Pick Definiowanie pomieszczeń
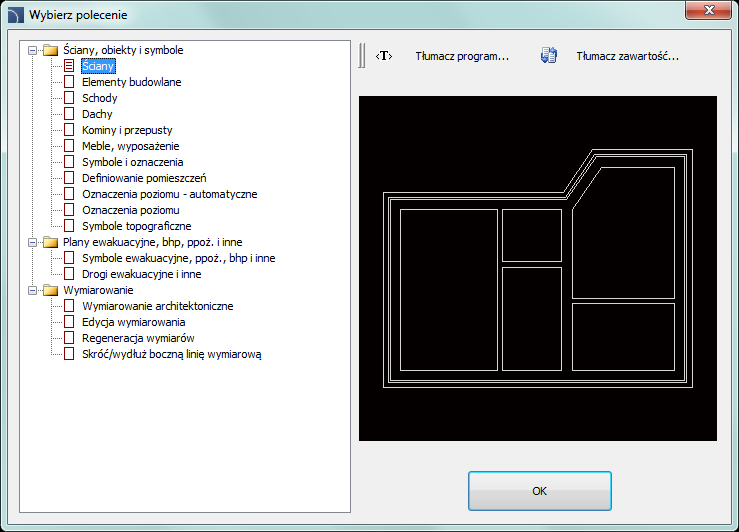The image size is (739, 532). click(x=144, y=178)
